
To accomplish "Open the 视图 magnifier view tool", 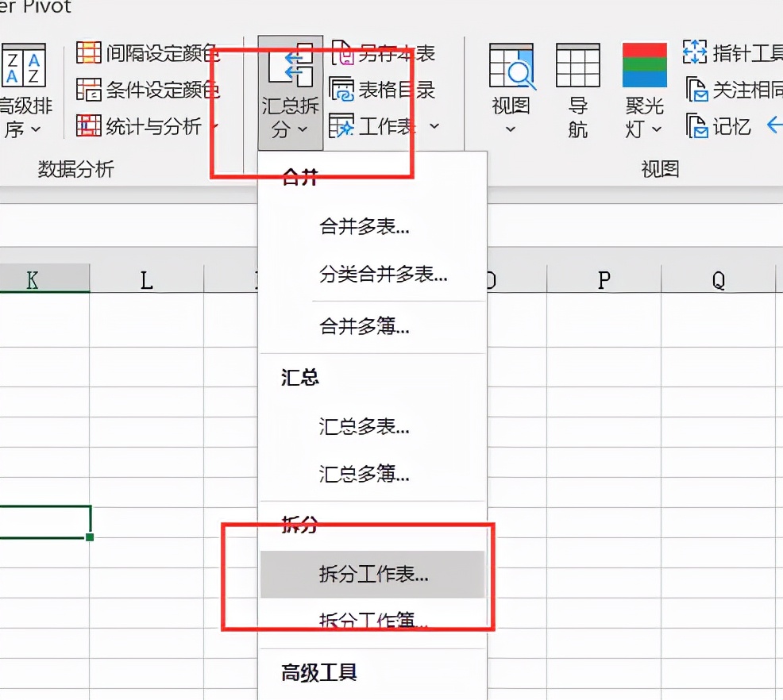I will click(x=512, y=66).
